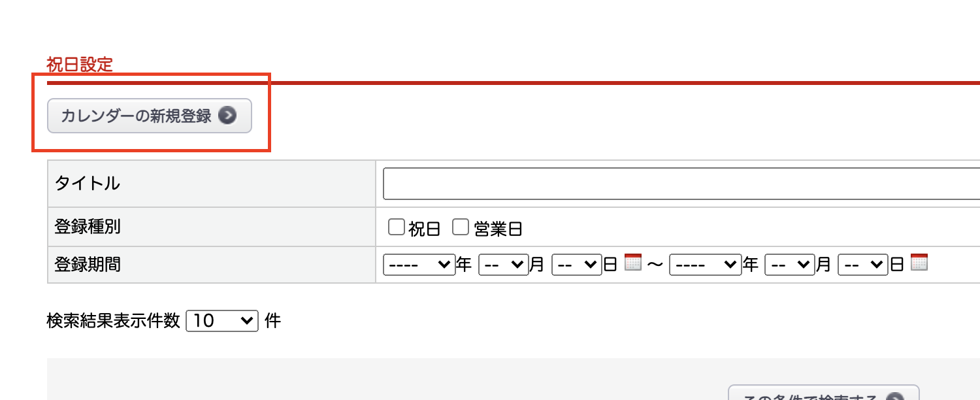Select the 登録種別 row label cell
The image size is (980, 400).
[x=211, y=227]
